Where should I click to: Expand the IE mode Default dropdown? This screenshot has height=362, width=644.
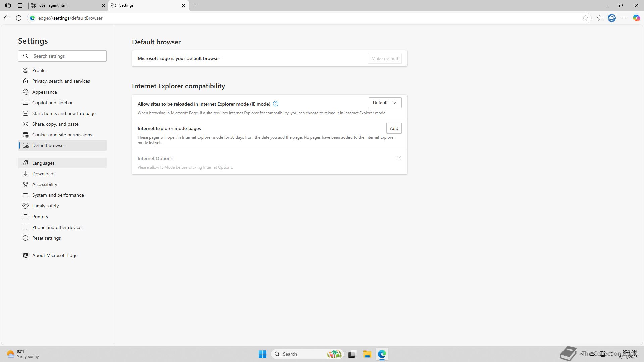(385, 103)
